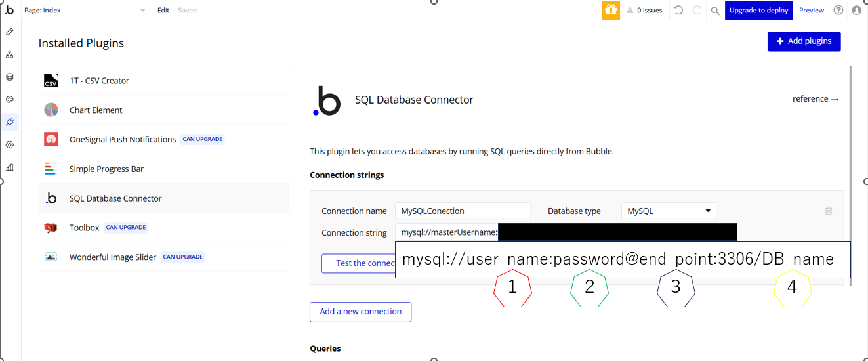868x361 pixels.
Task: Open the Preview link
Action: 812,10
